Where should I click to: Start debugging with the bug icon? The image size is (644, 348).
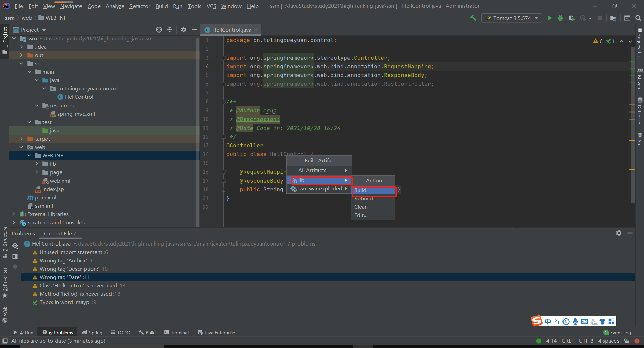pyautogui.click(x=560, y=18)
